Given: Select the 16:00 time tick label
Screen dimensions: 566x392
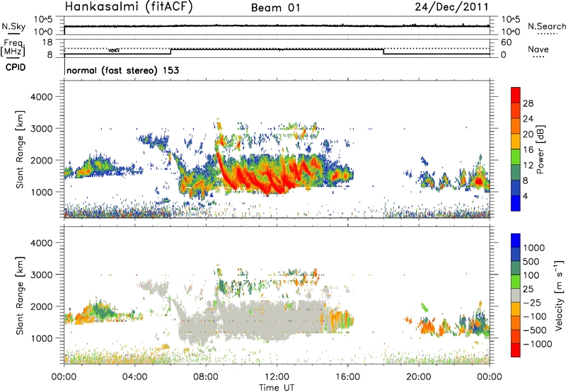Looking at the screenshot, I should (347, 377).
